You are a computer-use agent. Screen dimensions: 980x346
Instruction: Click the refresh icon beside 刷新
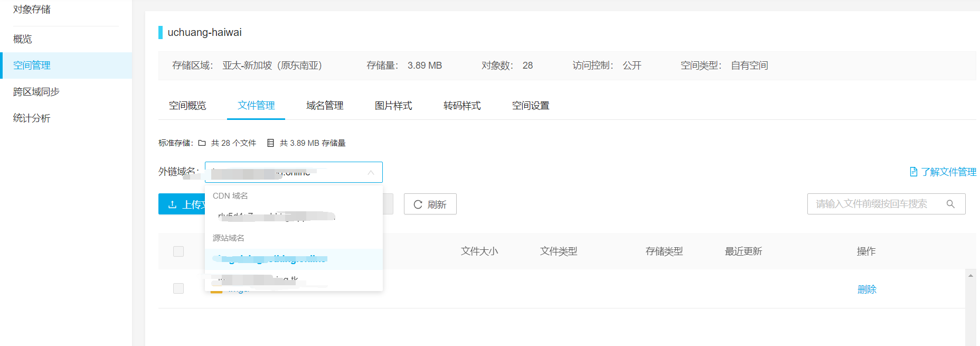coord(418,204)
